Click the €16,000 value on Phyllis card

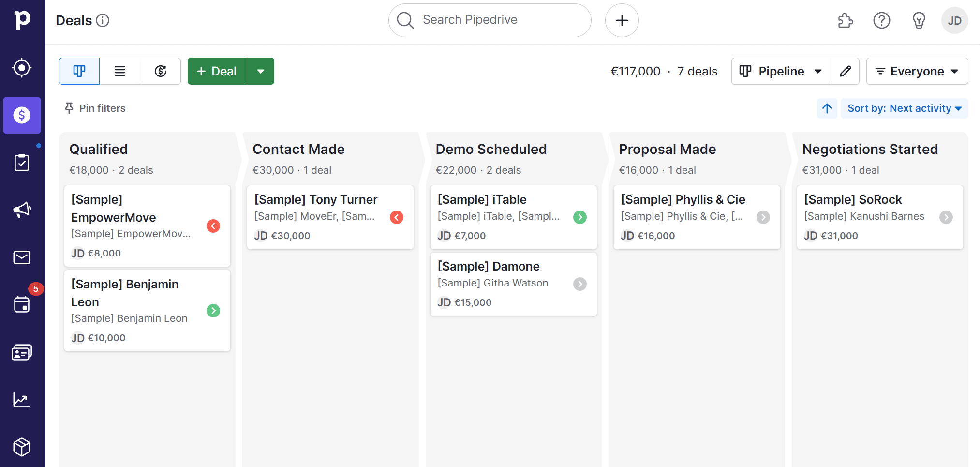tap(656, 236)
